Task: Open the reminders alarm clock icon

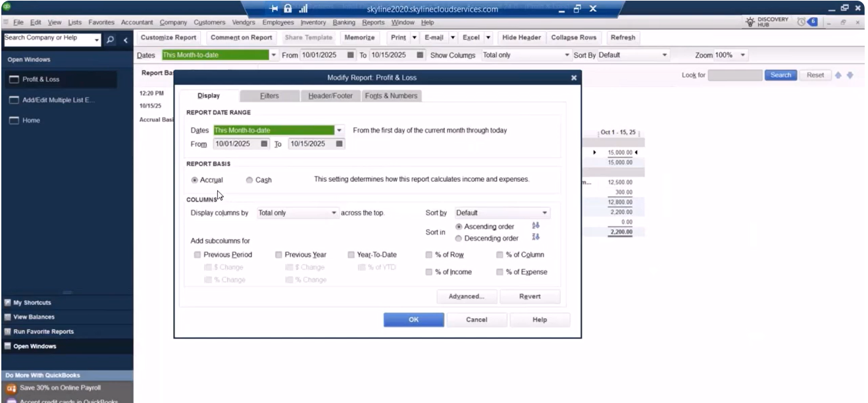Action: click(801, 22)
